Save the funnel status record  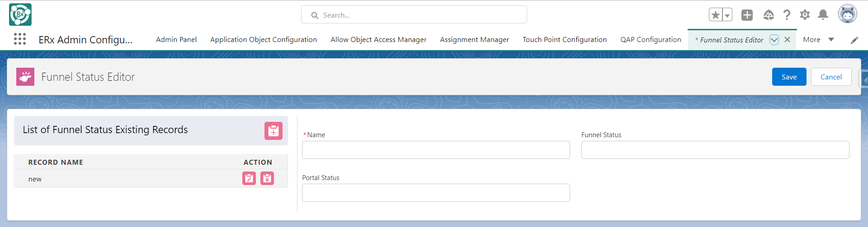coord(789,77)
